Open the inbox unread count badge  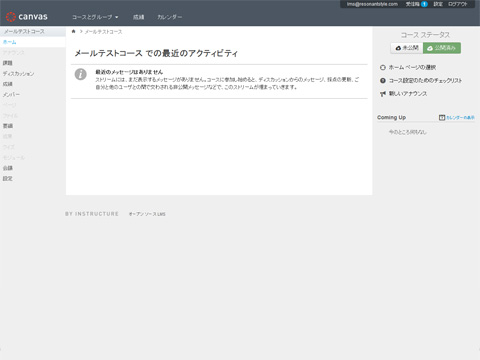click(x=424, y=4)
